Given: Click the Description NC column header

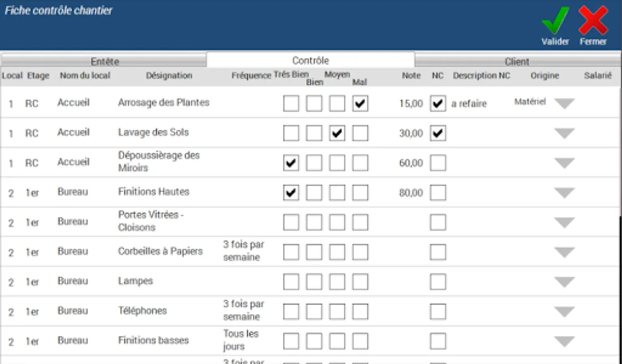Looking at the screenshot, I should pyautogui.click(x=481, y=76).
